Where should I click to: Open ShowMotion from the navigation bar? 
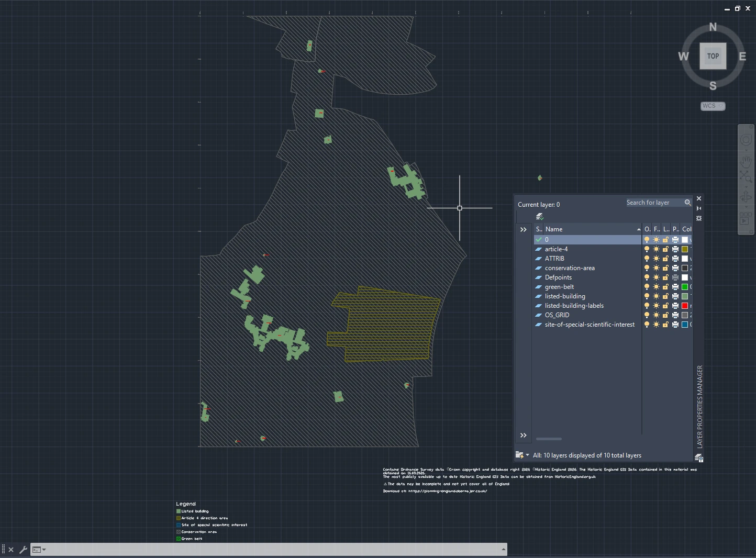(x=746, y=218)
